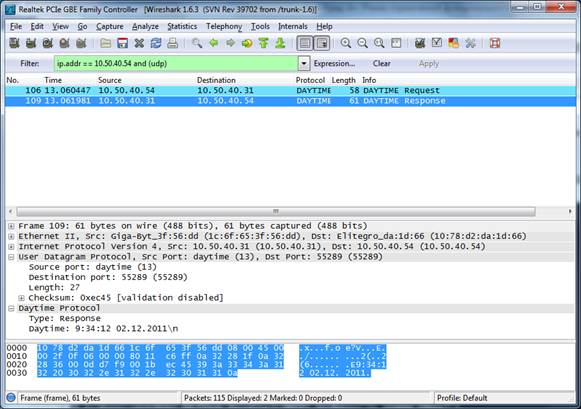Click the find packet magnifier icon
This screenshot has width=581, height=409.
point(197,43)
